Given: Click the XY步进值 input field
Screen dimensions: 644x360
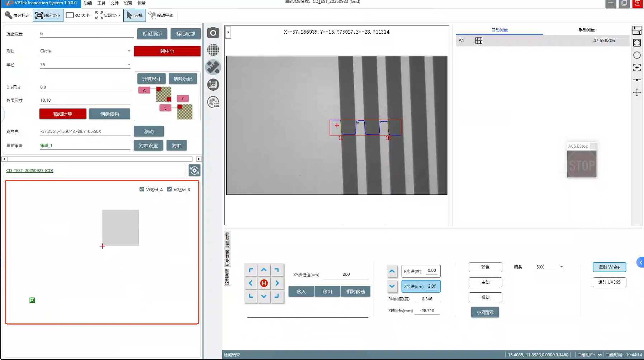Looking at the screenshot, I should coord(346,274).
